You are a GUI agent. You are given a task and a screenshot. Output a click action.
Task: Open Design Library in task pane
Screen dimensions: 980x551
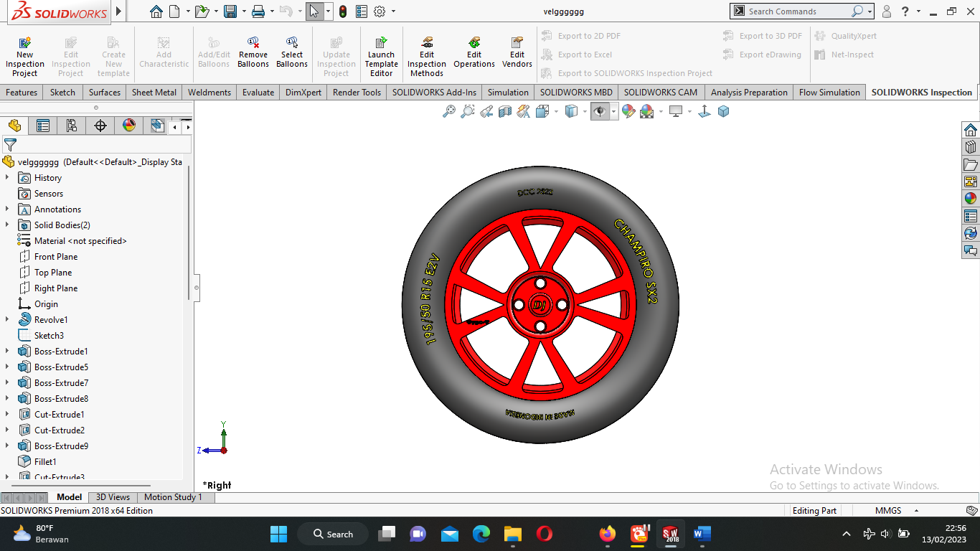click(x=971, y=147)
